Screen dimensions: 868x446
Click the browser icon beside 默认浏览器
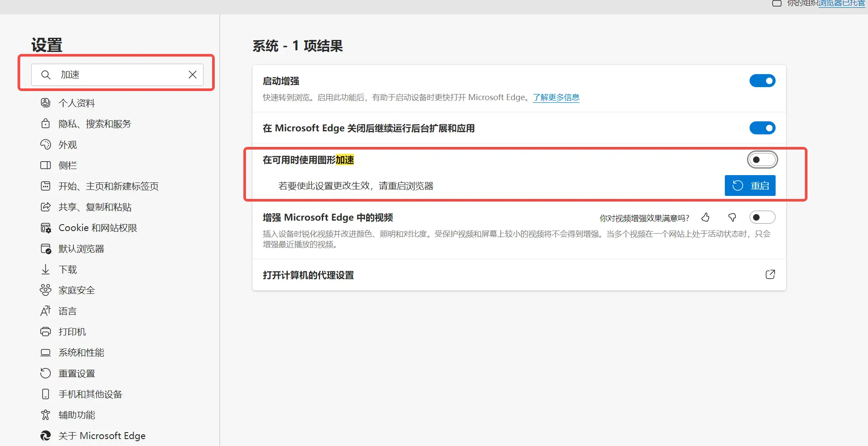[x=46, y=248]
